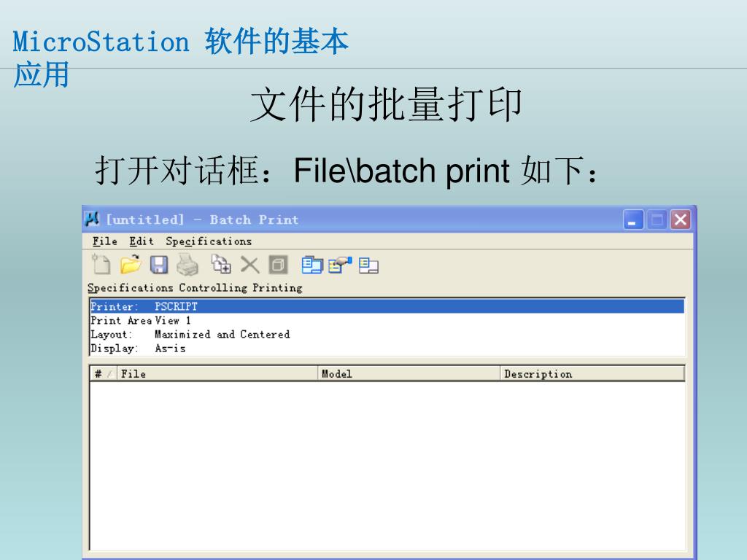This screenshot has height=560, width=747.
Task: Create a new batch print job
Action: pyautogui.click(x=101, y=264)
